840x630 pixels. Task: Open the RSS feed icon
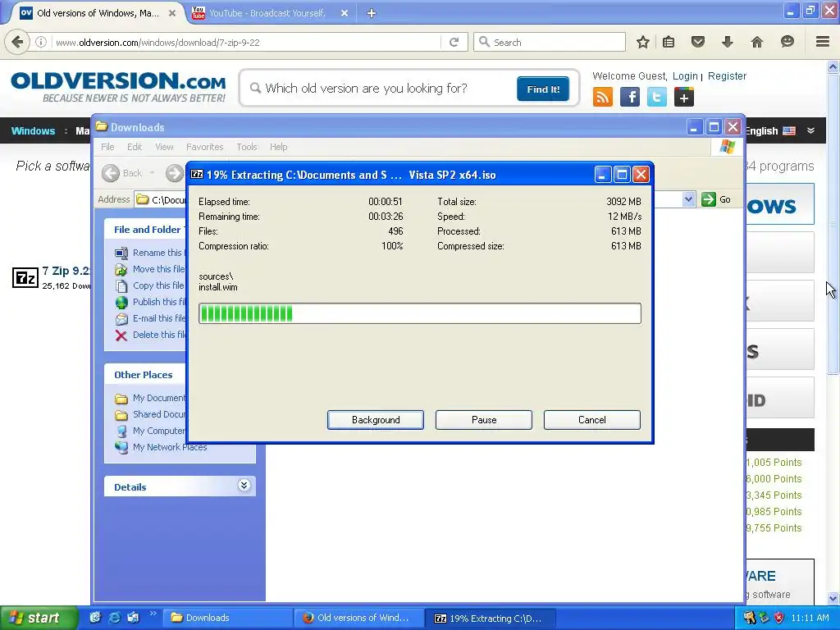603,97
